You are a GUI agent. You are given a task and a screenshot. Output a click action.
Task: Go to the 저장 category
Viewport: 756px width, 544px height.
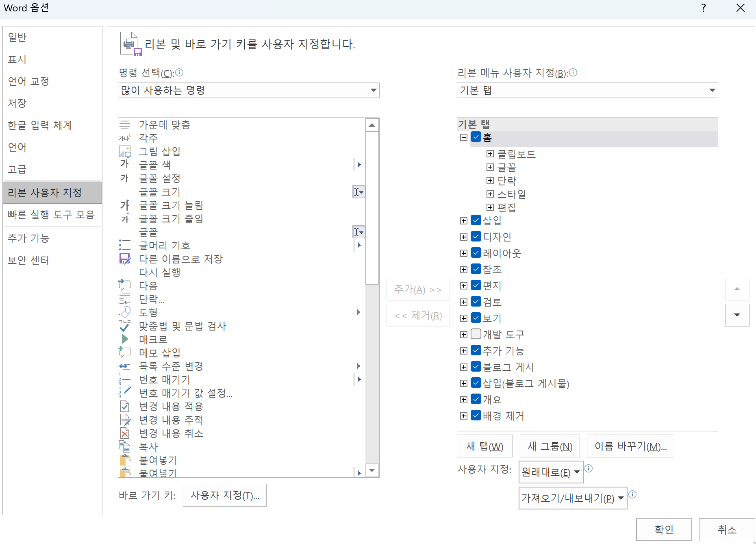pos(52,103)
